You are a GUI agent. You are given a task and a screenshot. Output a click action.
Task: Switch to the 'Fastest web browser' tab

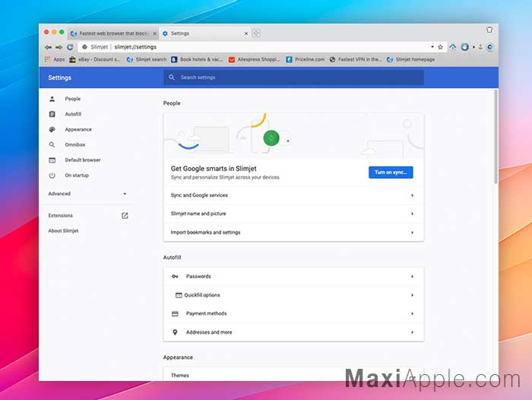click(x=112, y=33)
